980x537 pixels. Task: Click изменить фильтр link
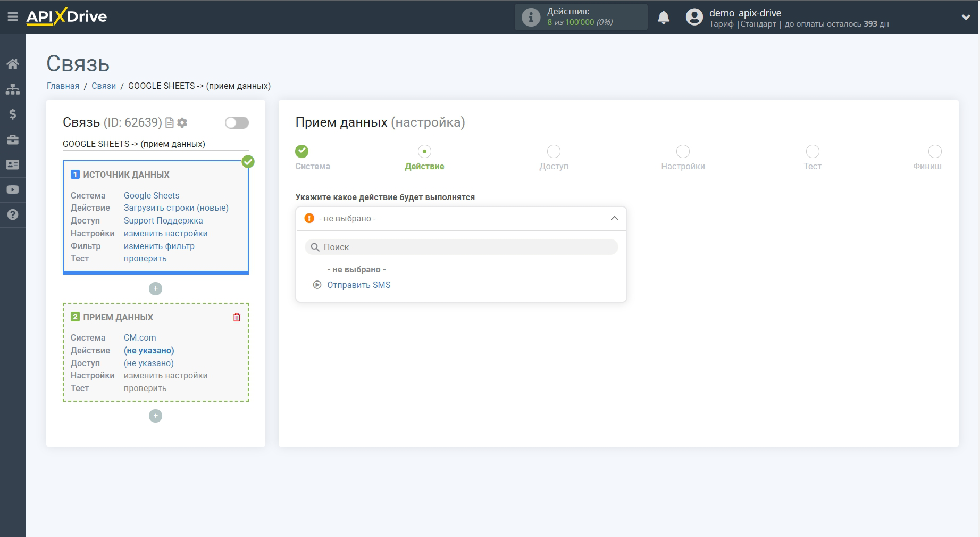[159, 246]
